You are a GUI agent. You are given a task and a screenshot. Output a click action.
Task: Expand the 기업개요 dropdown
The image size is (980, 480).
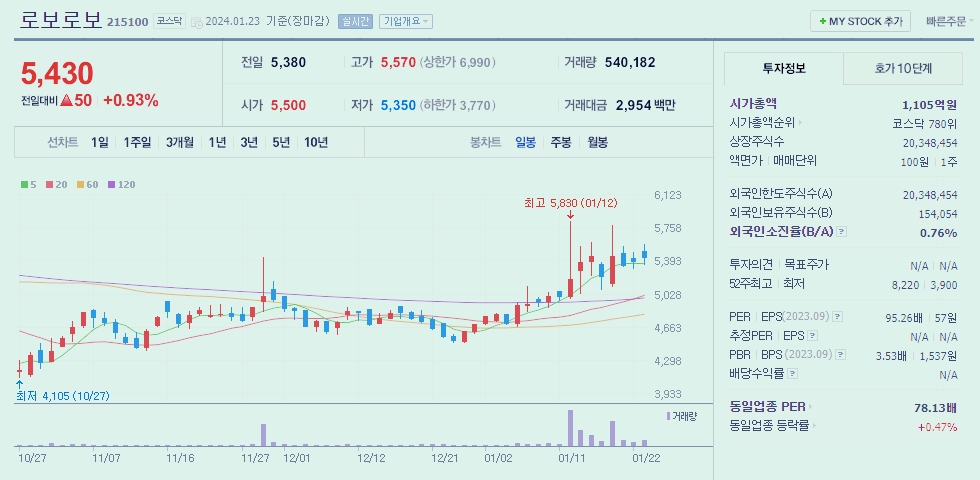pyautogui.click(x=406, y=21)
